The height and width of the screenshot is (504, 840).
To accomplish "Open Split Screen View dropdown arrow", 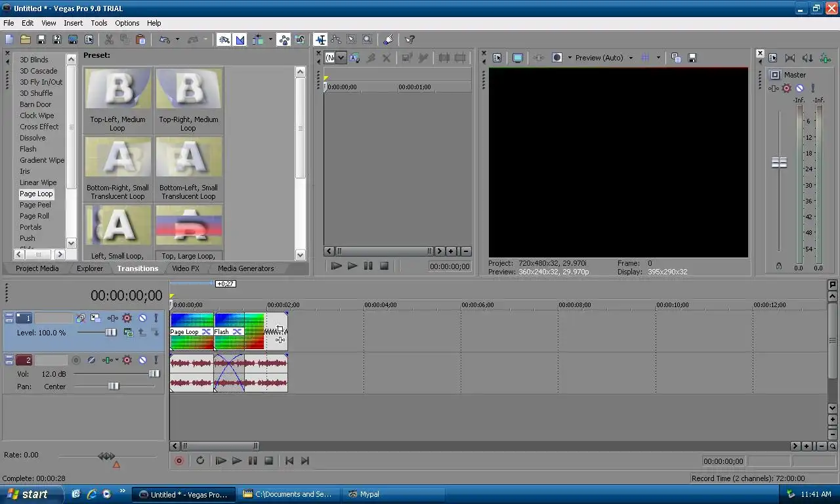I will pyautogui.click(x=570, y=58).
